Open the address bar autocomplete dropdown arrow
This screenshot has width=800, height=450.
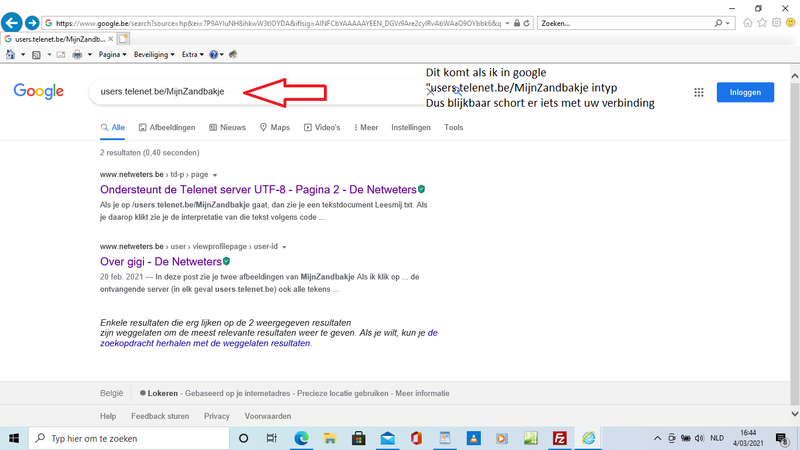508,23
